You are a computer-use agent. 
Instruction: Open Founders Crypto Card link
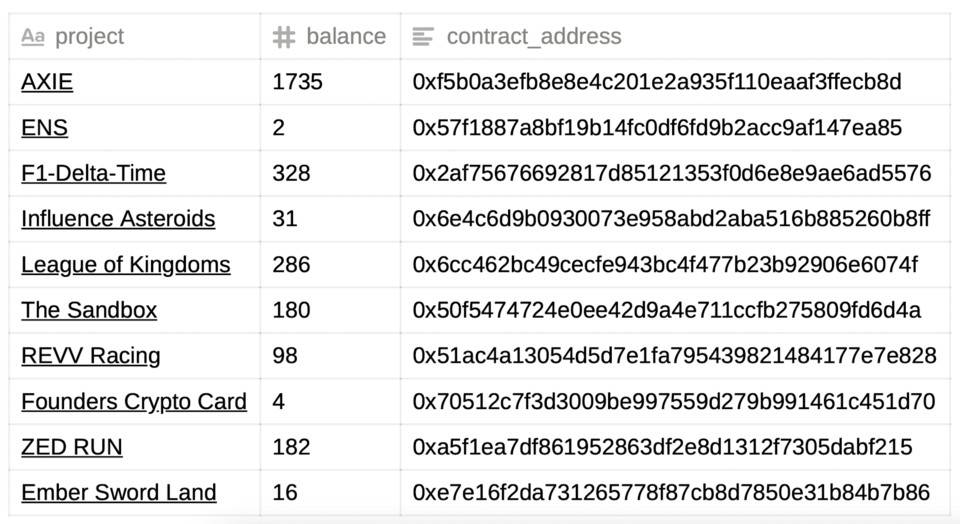coord(134,402)
